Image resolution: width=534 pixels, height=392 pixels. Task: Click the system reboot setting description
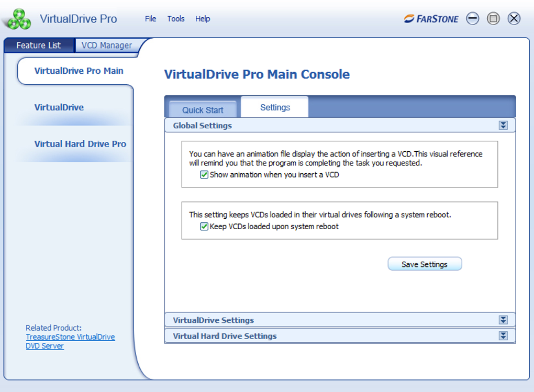pos(320,215)
